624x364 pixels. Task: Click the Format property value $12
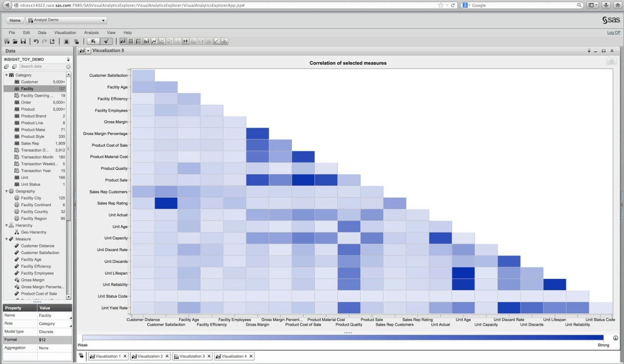55,340
